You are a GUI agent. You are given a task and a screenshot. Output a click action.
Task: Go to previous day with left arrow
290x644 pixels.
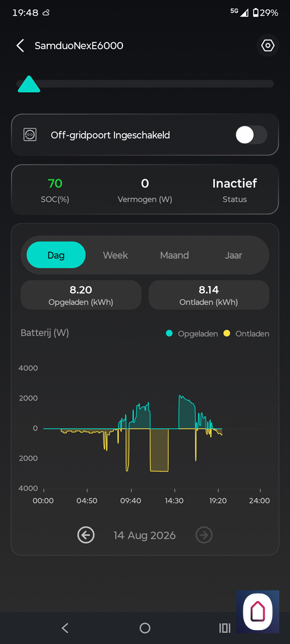coord(86,535)
